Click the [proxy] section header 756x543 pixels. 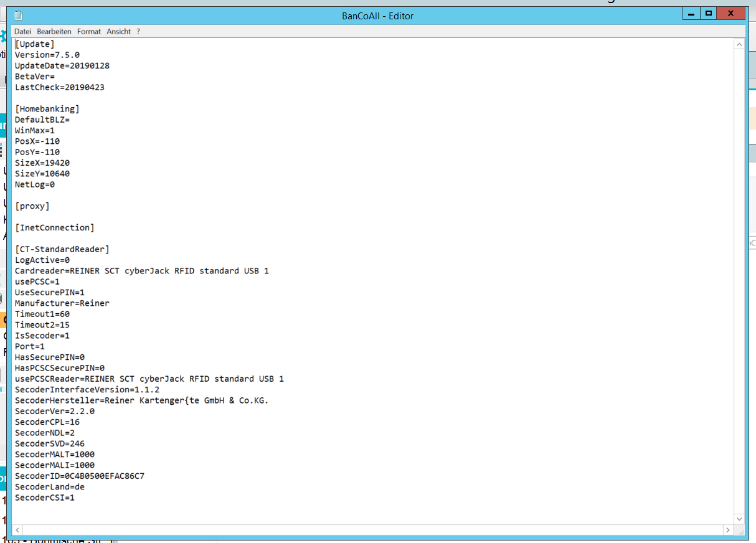pos(32,206)
